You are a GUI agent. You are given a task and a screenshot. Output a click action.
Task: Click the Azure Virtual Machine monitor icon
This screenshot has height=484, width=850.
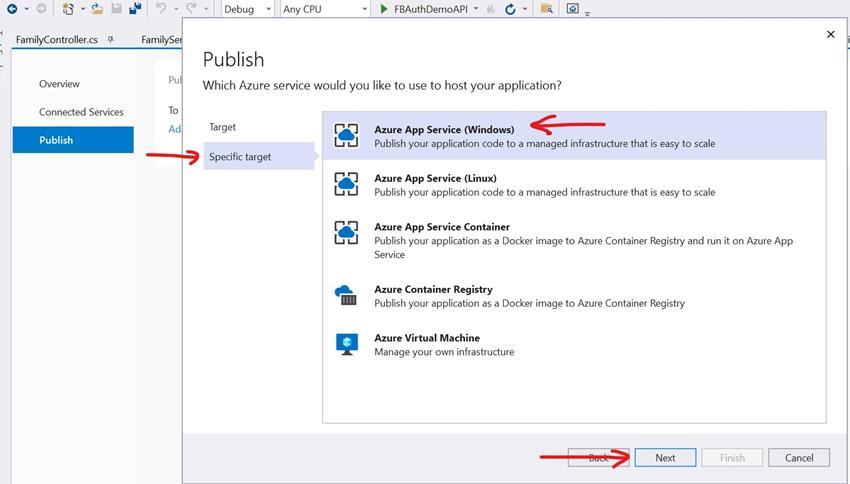click(347, 344)
